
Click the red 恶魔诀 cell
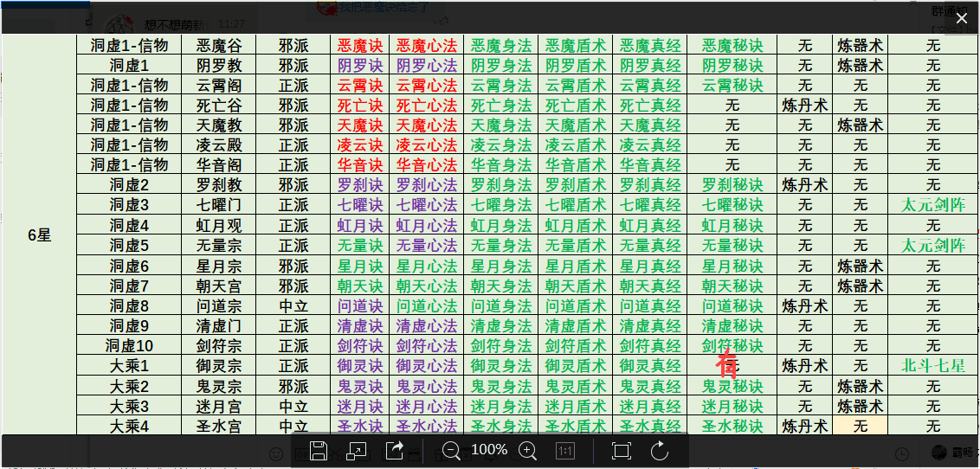click(360, 45)
